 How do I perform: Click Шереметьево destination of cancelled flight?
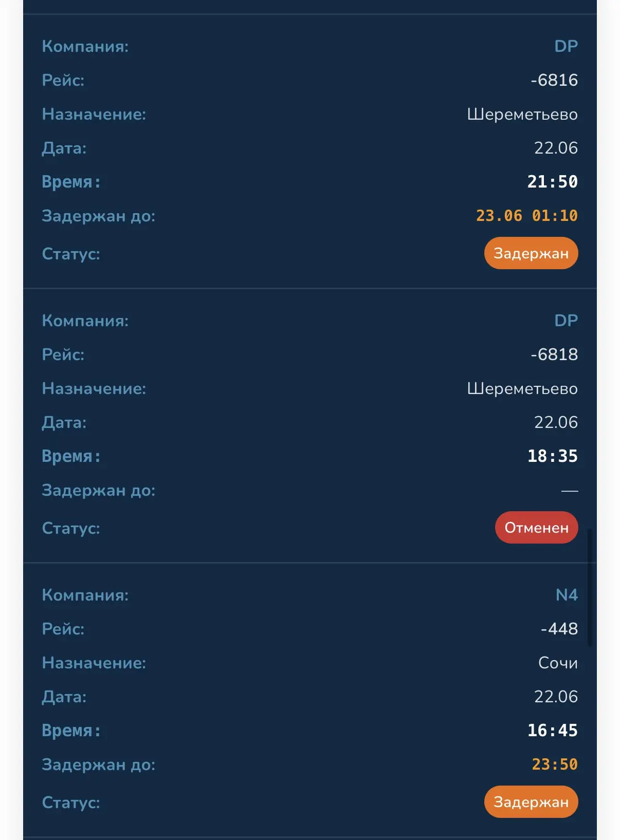click(x=522, y=388)
